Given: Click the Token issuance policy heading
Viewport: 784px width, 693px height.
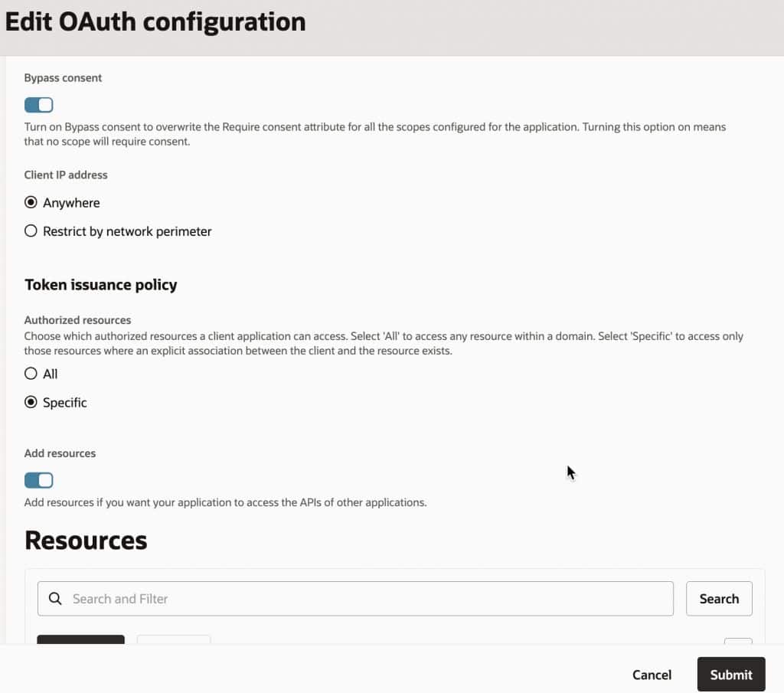Looking at the screenshot, I should point(101,285).
